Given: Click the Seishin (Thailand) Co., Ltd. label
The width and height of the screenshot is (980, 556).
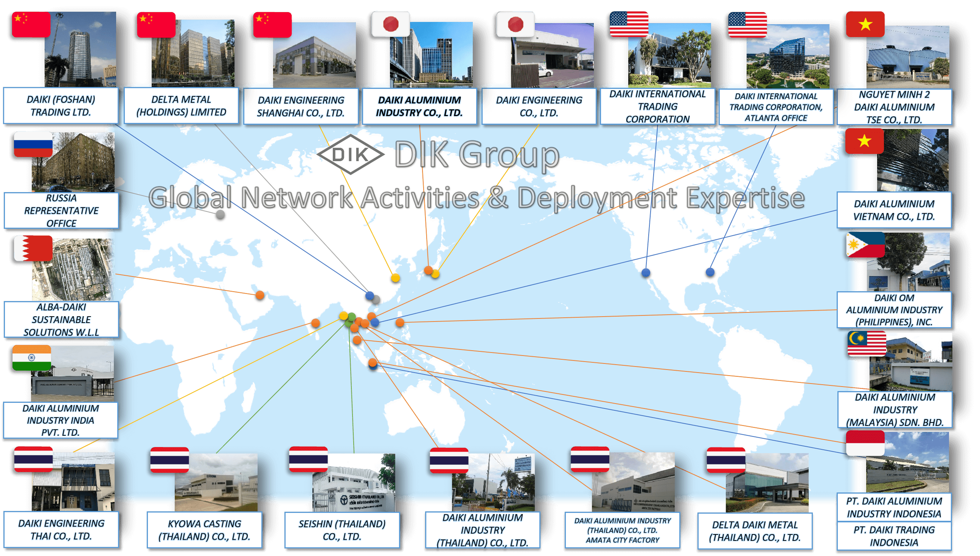Looking at the screenshot, I should (x=342, y=530).
